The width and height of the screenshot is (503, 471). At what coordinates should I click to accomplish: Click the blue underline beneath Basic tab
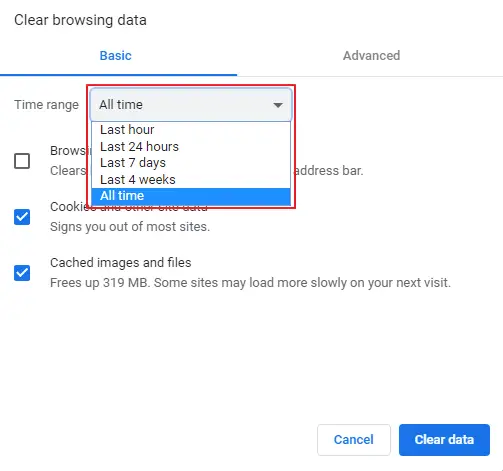(118, 75)
